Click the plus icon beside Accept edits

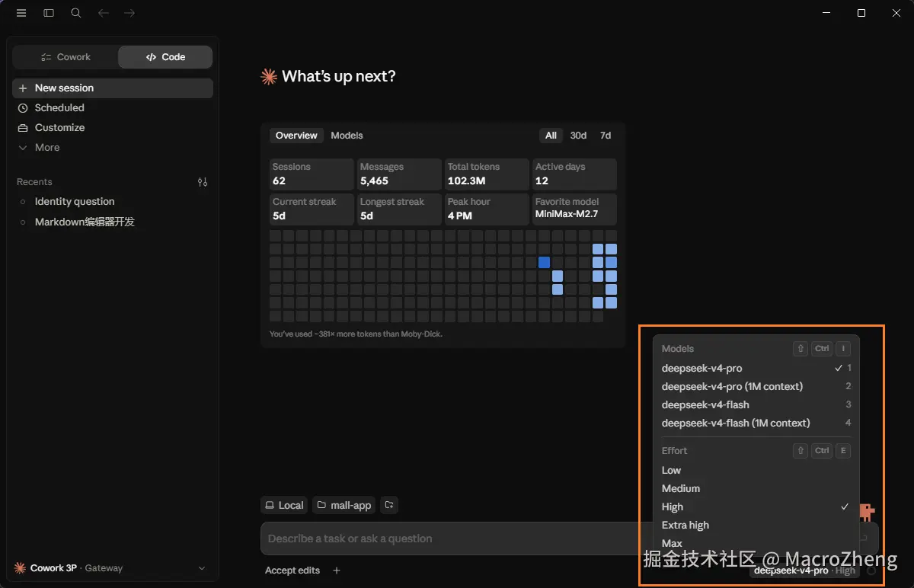(x=337, y=570)
